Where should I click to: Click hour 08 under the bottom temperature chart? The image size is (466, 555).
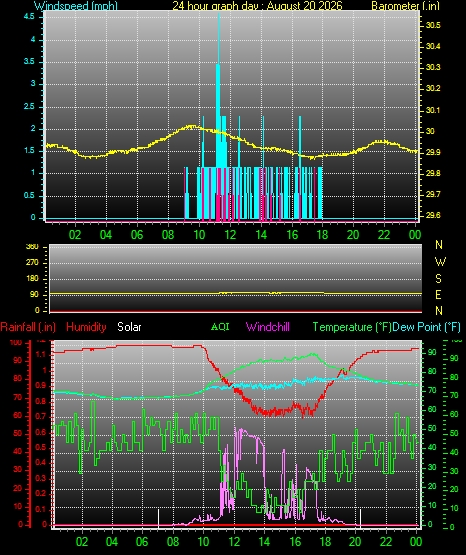[x=173, y=542]
